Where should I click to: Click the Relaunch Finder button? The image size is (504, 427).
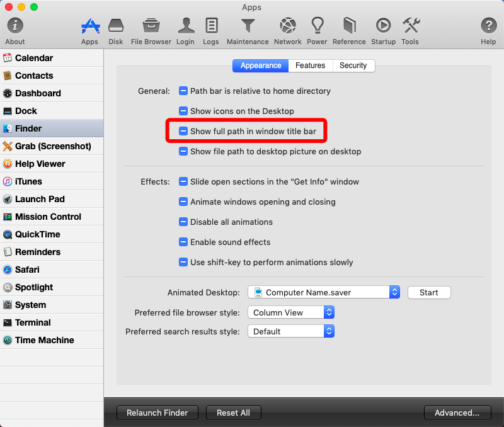tap(157, 413)
